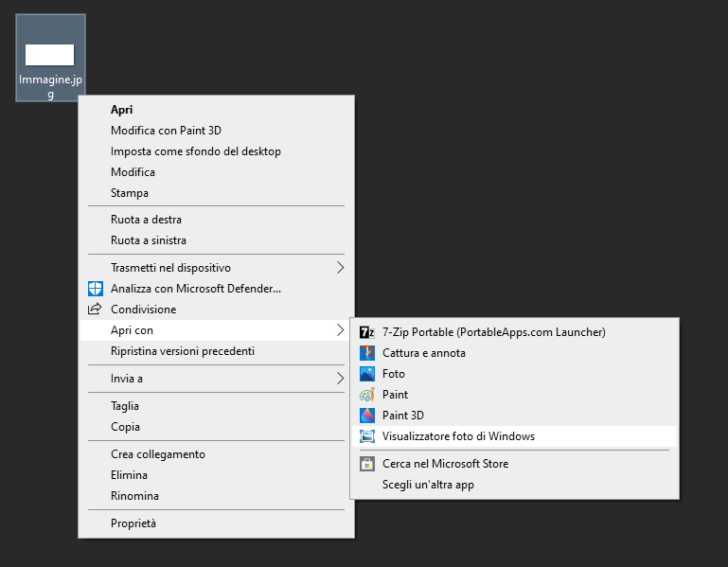The height and width of the screenshot is (567, 728).
Task: Select Paint label in submenu
Action: (395, 395)
